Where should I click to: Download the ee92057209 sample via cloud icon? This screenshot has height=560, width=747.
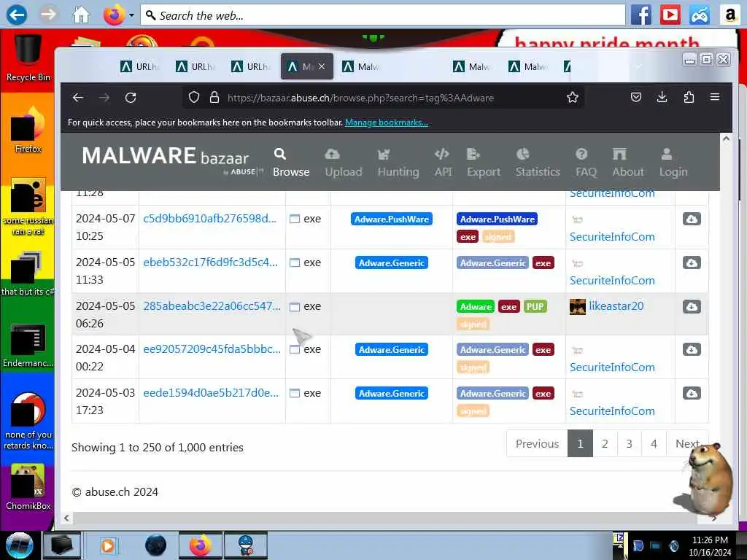[692, 350]
